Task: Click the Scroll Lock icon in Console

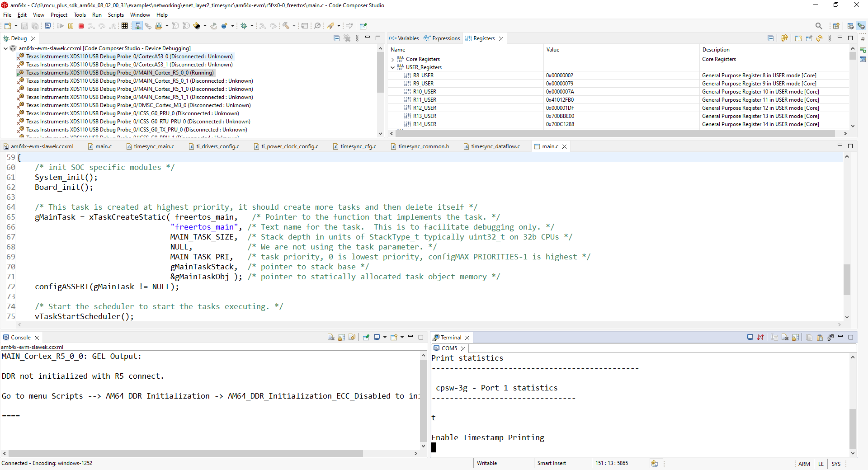Action: point(341,337)
